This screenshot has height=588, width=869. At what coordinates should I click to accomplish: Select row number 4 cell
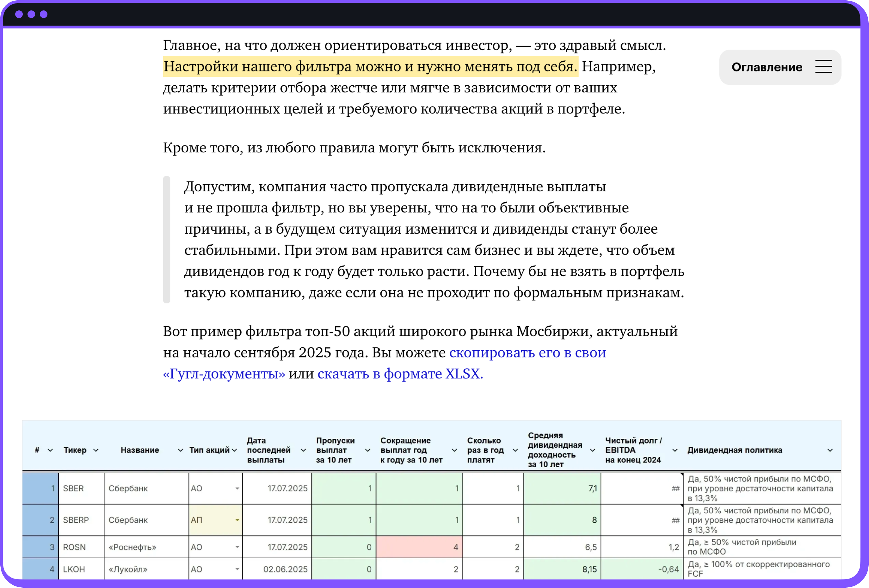(40, 569)
